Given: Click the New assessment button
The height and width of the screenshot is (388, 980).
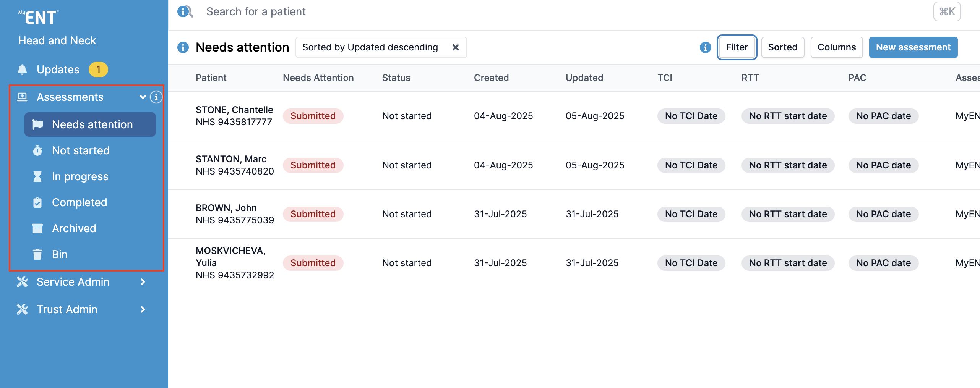Looking at the screenshot, I should [913, 47].
